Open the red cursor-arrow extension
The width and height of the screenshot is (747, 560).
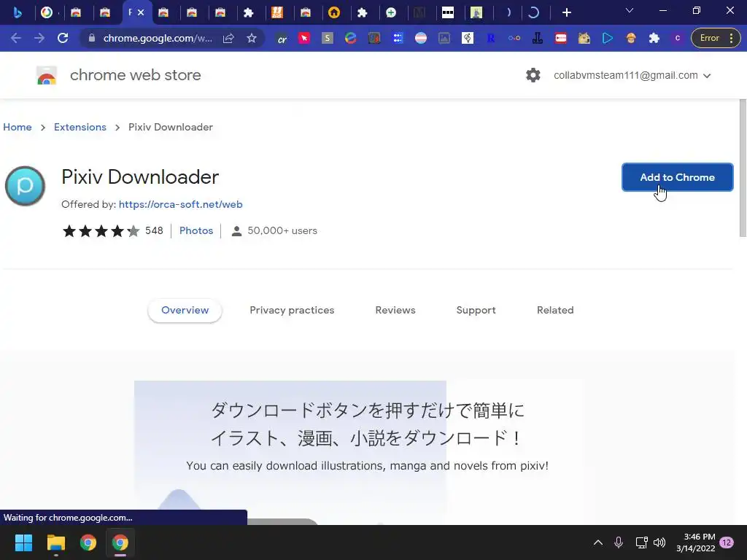click(x=304, y=38)
